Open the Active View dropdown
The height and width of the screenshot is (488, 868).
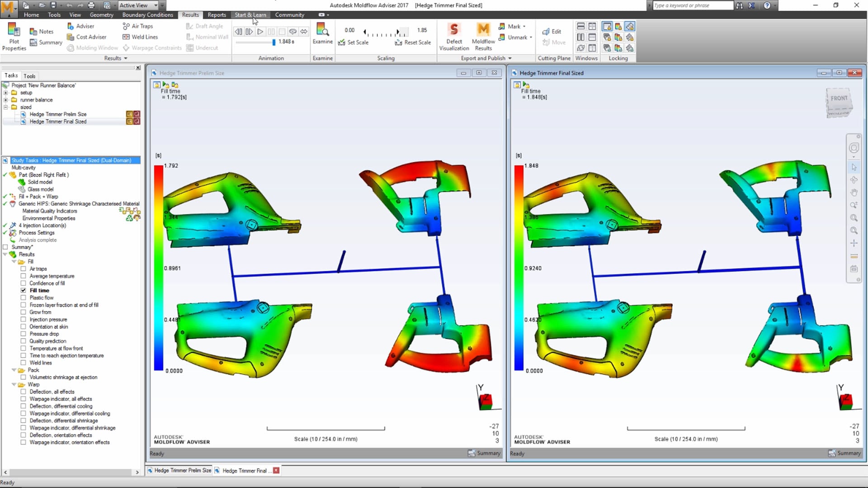click(156, 5)
